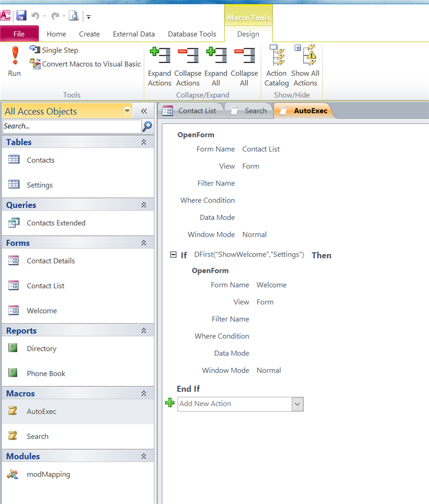Select the Contacts Extended query

point(78,223)
